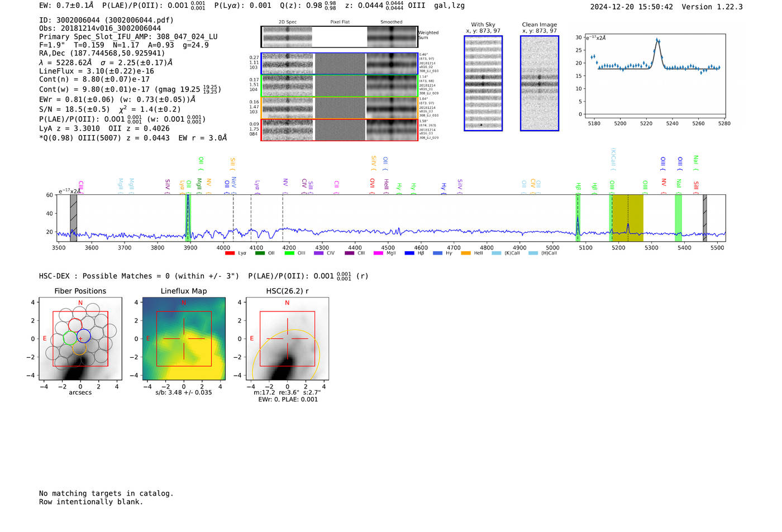Click the 2D Spec column heading

click(x=288, y=22)
